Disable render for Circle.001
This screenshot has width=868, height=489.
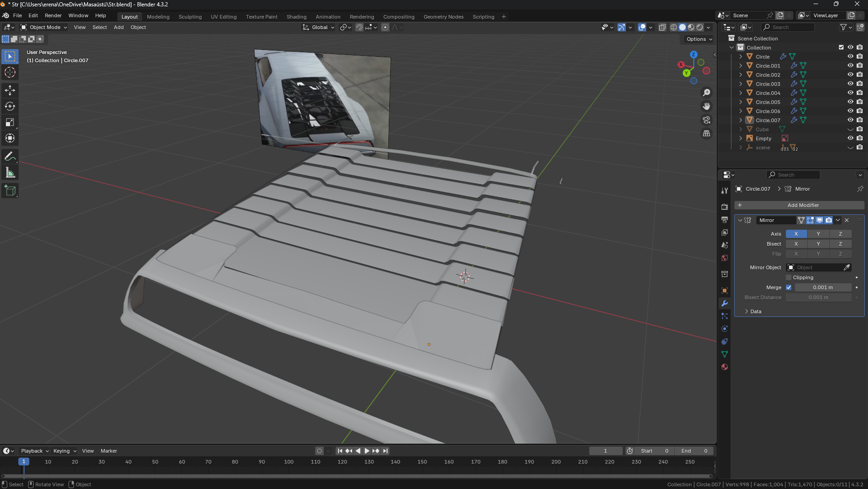click(x=859, y=65)
